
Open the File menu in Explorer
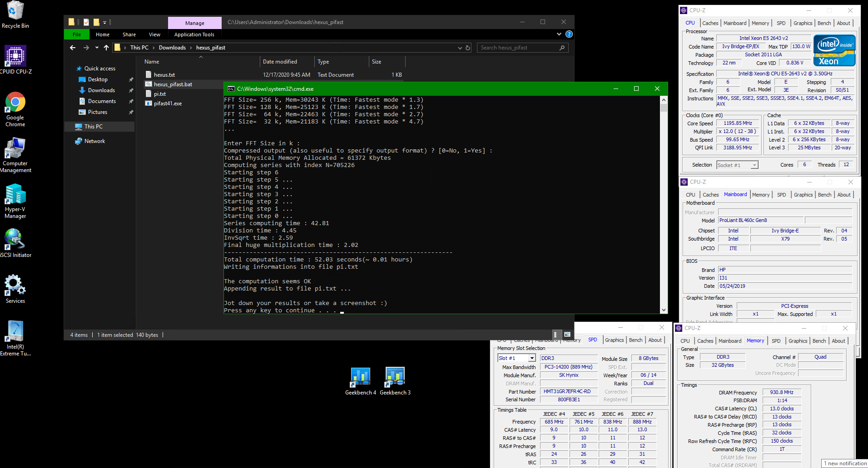[x=77, y=34]
